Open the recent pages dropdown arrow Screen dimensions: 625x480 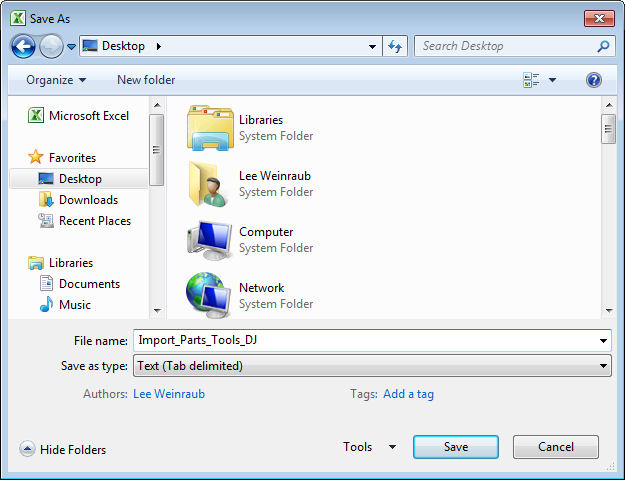tap(71, 47)
